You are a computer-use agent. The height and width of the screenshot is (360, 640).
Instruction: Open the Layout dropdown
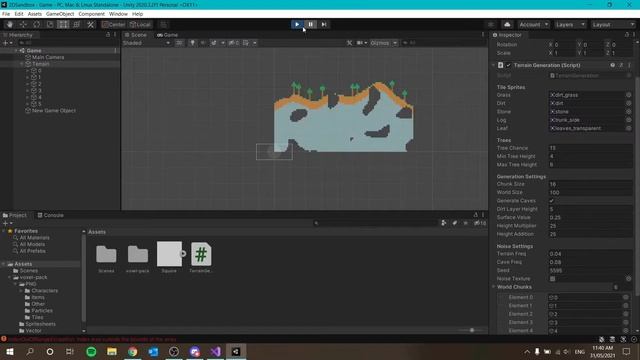click(x=613, y=24)
